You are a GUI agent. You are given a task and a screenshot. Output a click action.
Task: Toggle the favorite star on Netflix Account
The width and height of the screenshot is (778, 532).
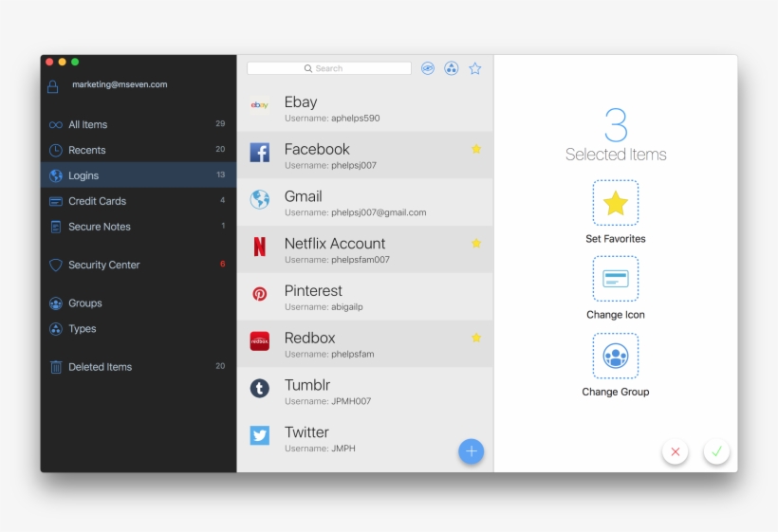click(x=476, y=243)
